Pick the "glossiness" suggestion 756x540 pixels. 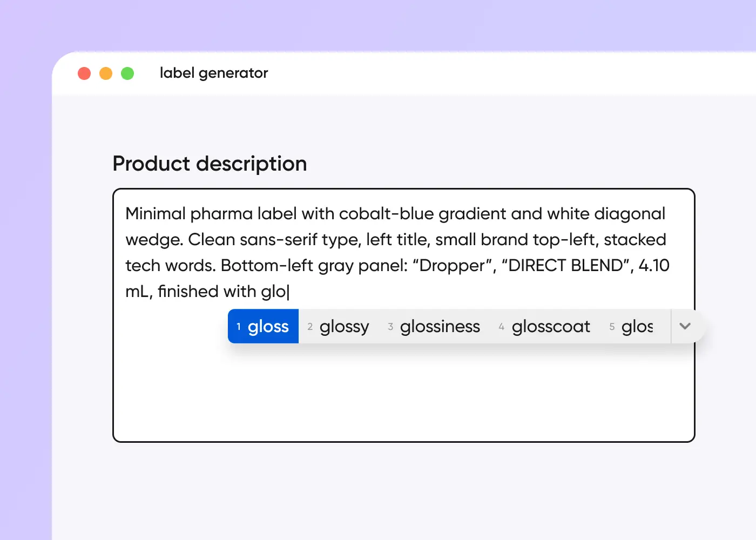[x=434, y=326]
